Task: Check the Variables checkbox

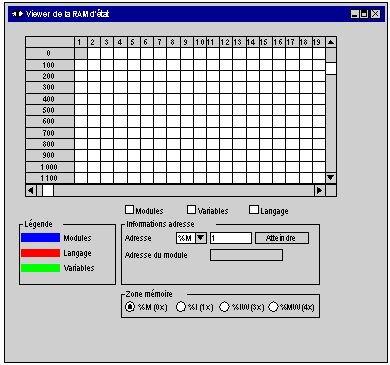Action: click(x=192, y=210)
